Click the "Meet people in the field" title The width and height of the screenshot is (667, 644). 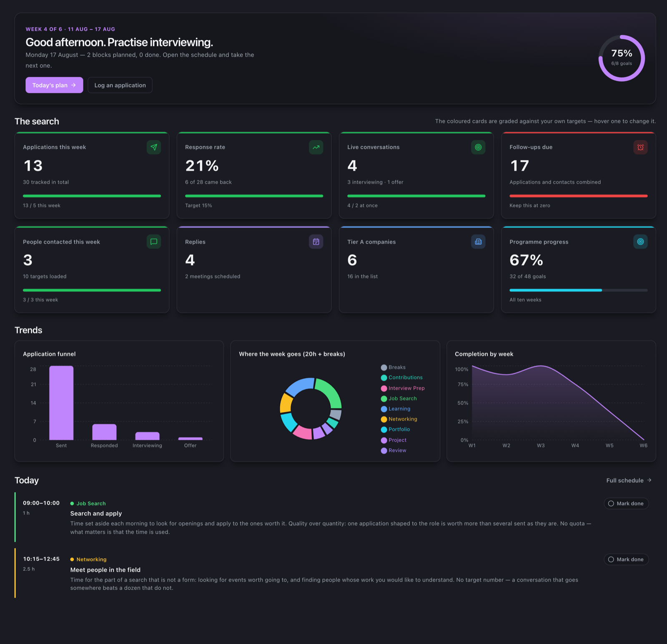[x=105, y=570]
